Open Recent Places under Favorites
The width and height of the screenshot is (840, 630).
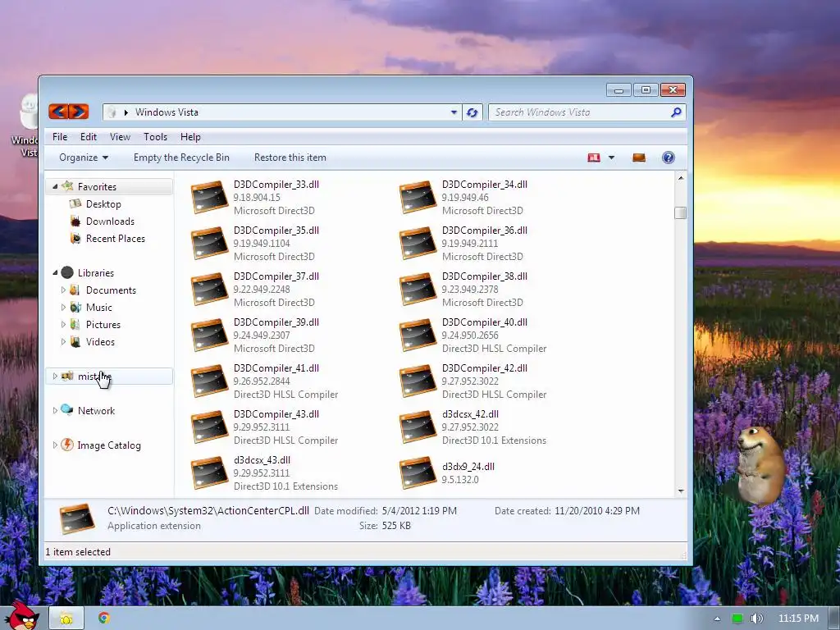click(115, 239)
